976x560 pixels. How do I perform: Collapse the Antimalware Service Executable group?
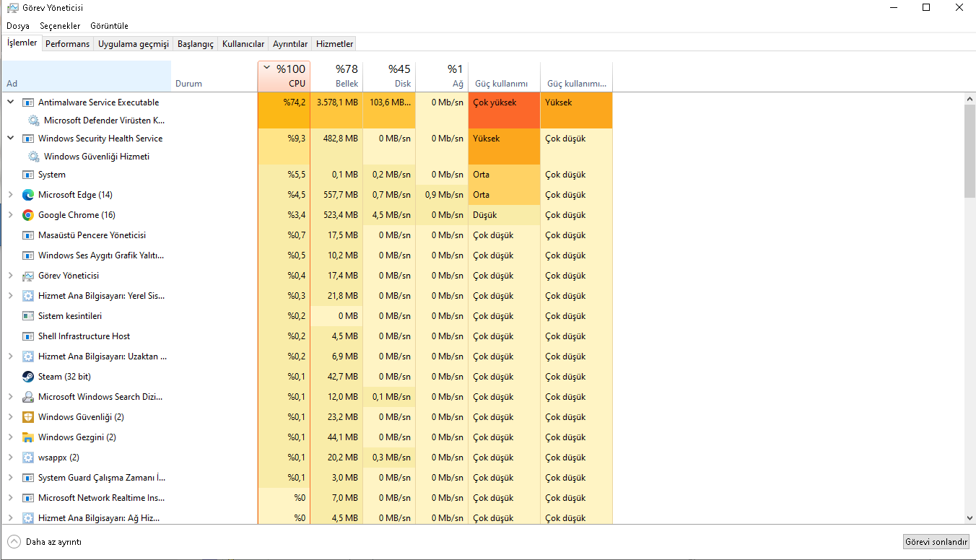10,102
